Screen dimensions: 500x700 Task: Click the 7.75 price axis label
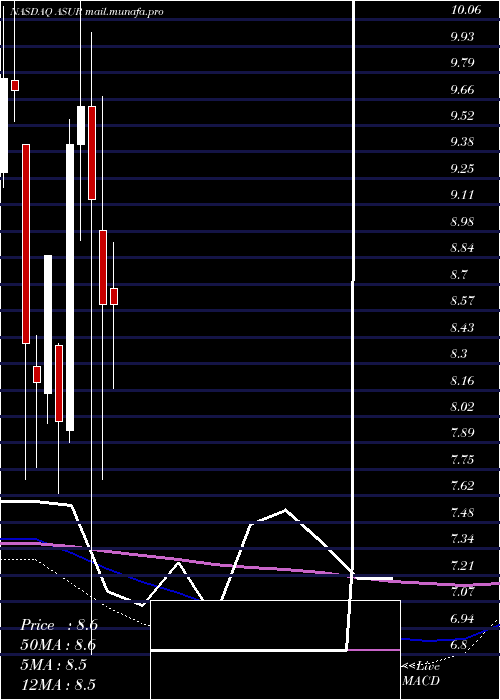click(x=462, y=459)
